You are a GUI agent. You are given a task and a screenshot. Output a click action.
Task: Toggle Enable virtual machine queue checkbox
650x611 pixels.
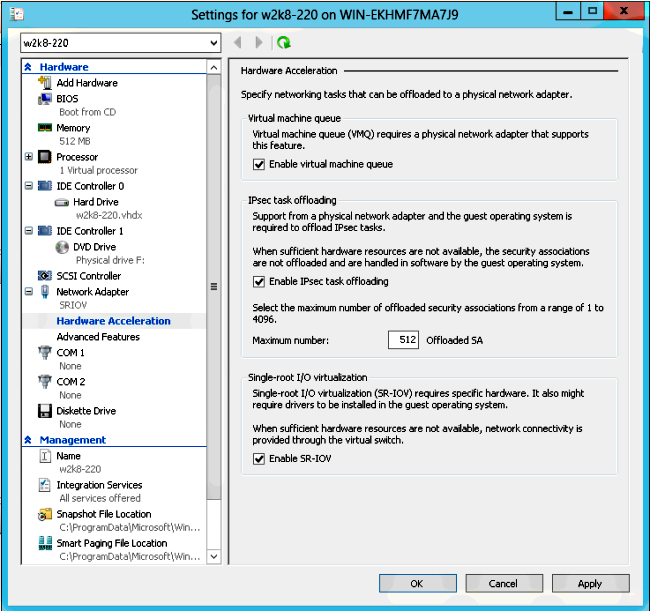pyautogui.click(x=259, y=165)
